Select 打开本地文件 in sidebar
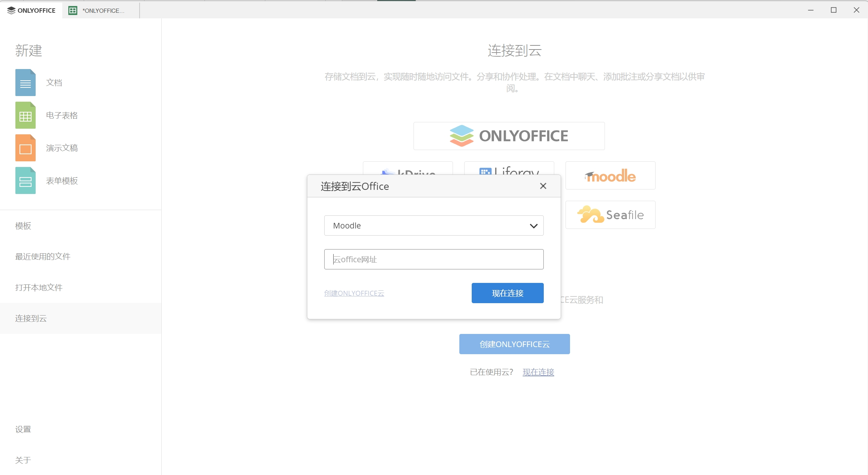 tap(81, 287)
